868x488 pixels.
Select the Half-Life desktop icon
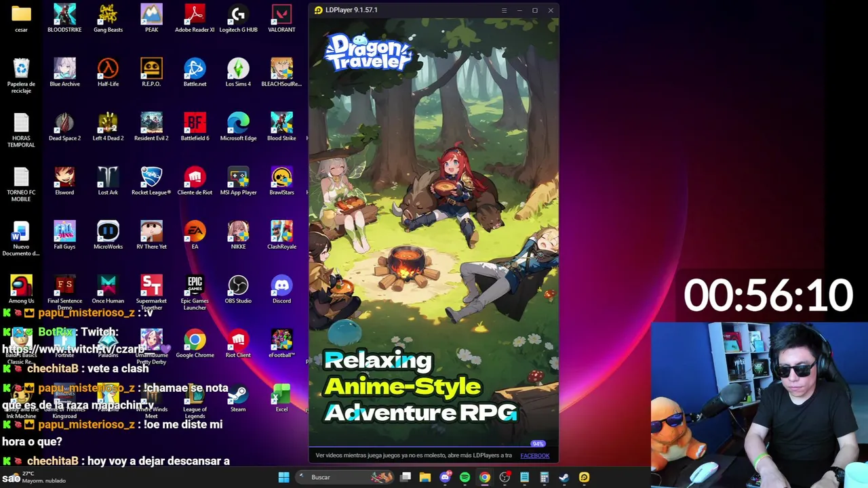click(108, 73)
